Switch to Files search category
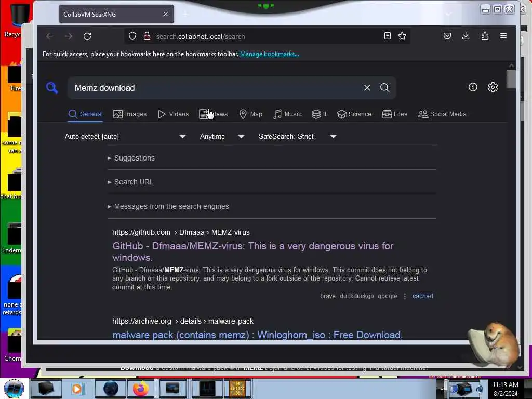 (395, 114)
